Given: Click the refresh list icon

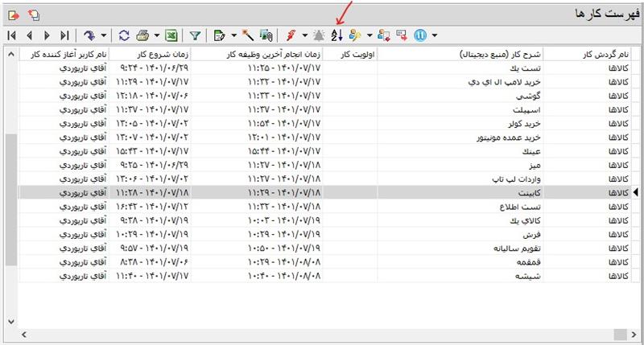Looking at the screenshot, I should click(124, 35).
